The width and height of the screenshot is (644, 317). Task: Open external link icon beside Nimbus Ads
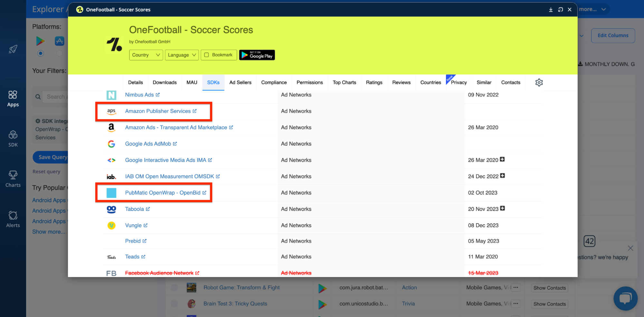158,95
